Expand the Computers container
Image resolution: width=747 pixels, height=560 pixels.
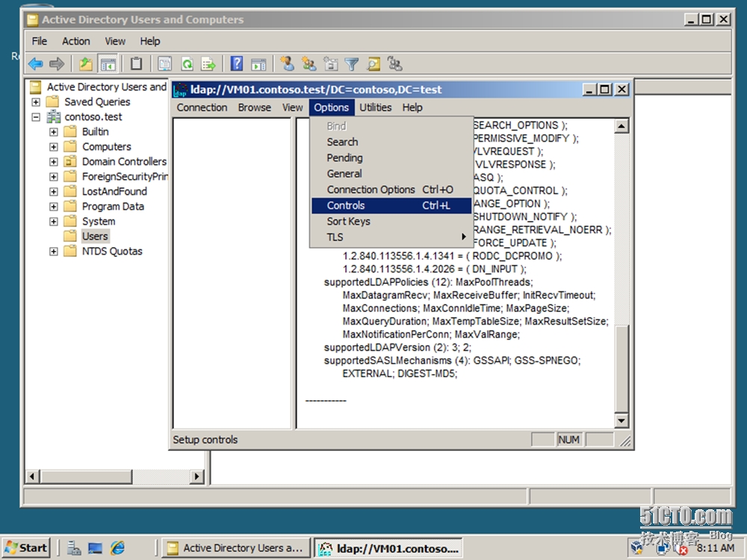point(53,146)
